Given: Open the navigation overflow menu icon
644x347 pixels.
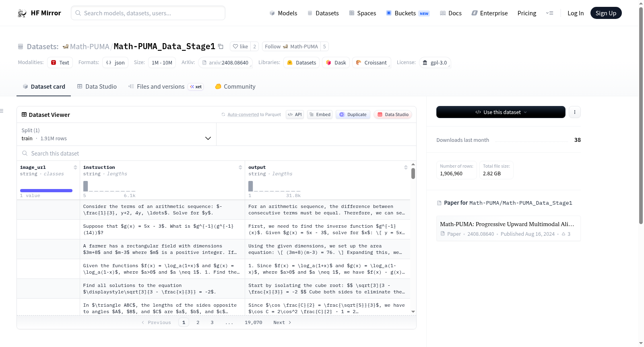Looking at the screenshot, I should point(549,13).
